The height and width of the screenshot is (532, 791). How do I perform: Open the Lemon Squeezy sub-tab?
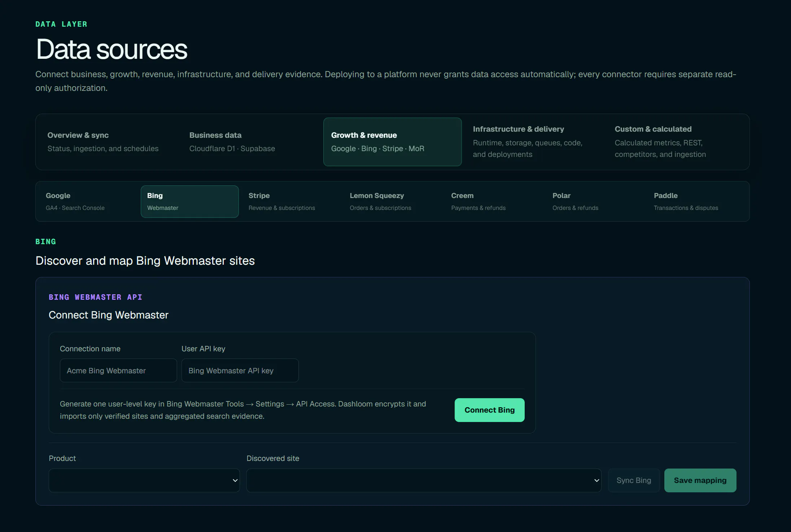[x=392, y=202]
